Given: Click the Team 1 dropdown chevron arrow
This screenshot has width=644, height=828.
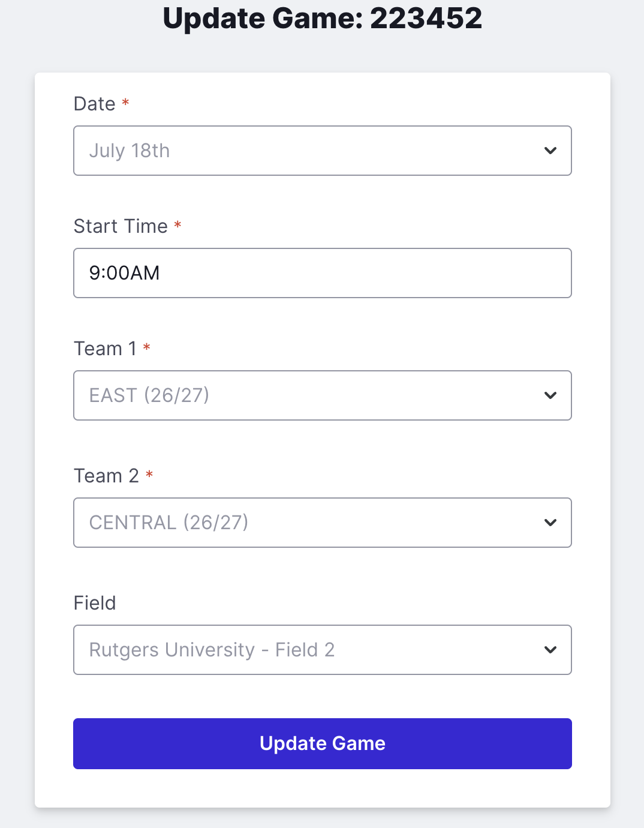Looking at the screenshot, I should [550, 395].
